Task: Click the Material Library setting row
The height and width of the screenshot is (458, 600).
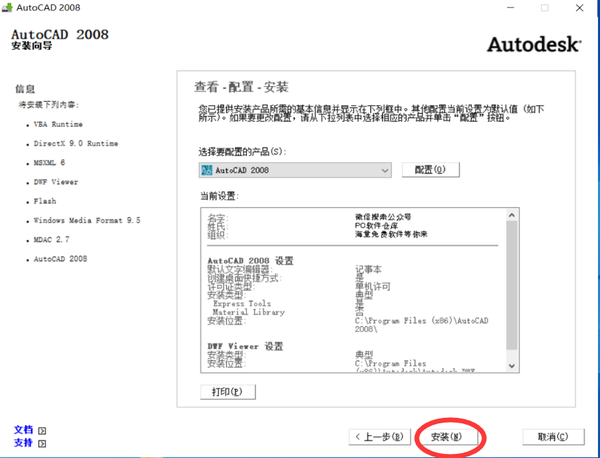Action: [249, 312]
